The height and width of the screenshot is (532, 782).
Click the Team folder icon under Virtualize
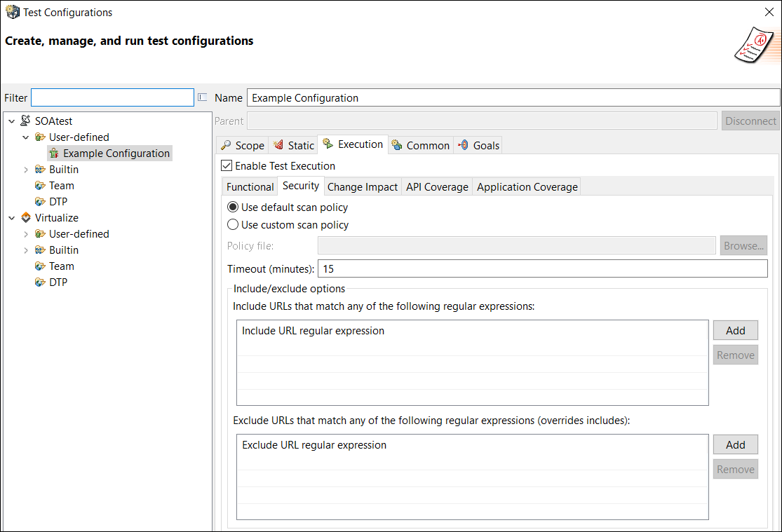pyautogui.click(x=40, y=266)
